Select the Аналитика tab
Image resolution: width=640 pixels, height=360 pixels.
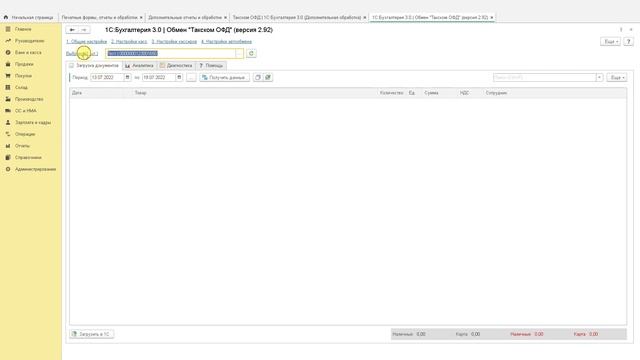click(139, 66)
